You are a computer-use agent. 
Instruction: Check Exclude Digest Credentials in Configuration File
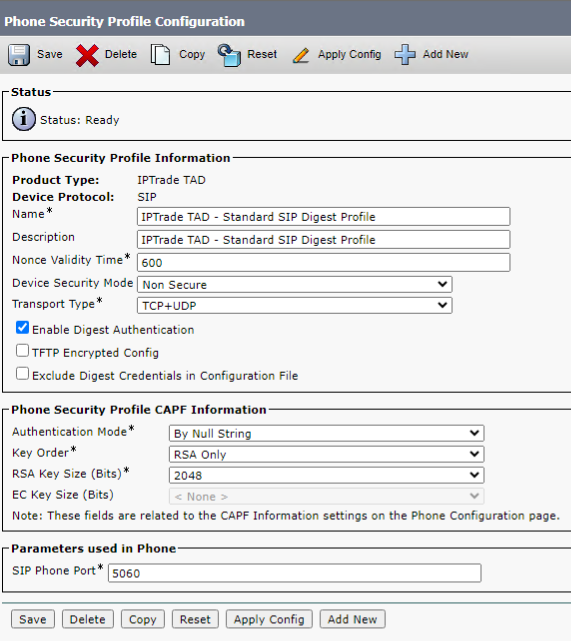click(22, 374)
